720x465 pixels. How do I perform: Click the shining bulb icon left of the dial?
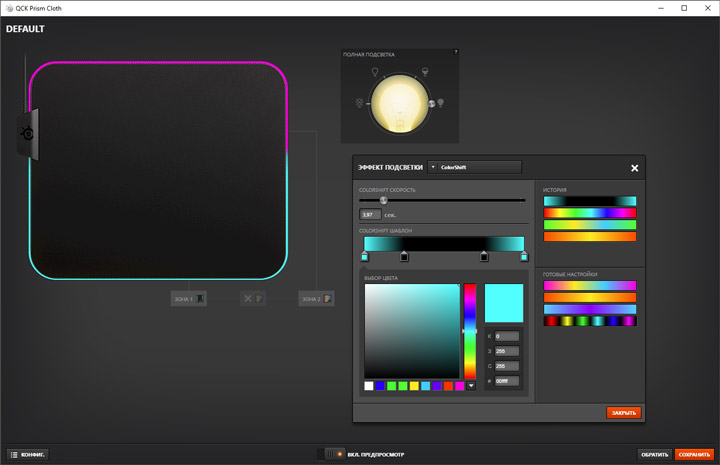(x=360, y=103)
